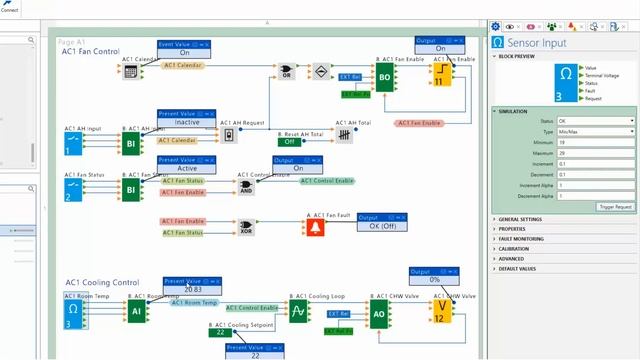This screenshot has height=360, width=640.
Task: Open the green people group tab
Action: click(551, 27)
